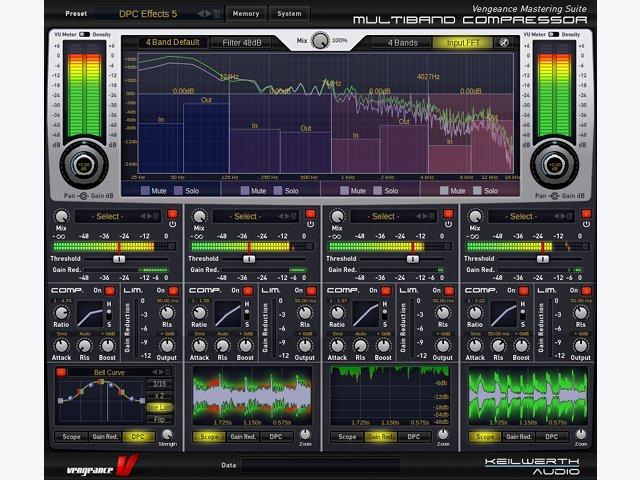Toggle Solo checkbox for the first band
Screen dimensions: 640x480
point(178,191)
